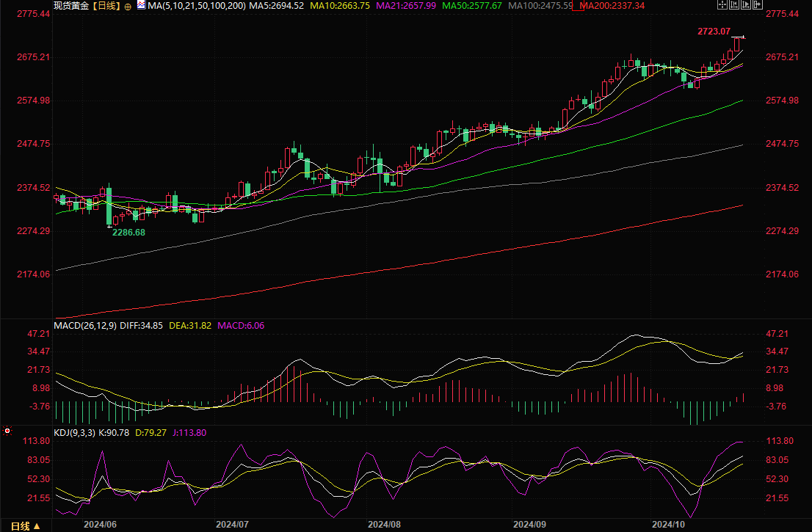Image resolution: width=812 pixels, height=532 pixels.
Task: Open the MA(5,10,21,50,100,200) indicator settings
Action: (197, 6)
